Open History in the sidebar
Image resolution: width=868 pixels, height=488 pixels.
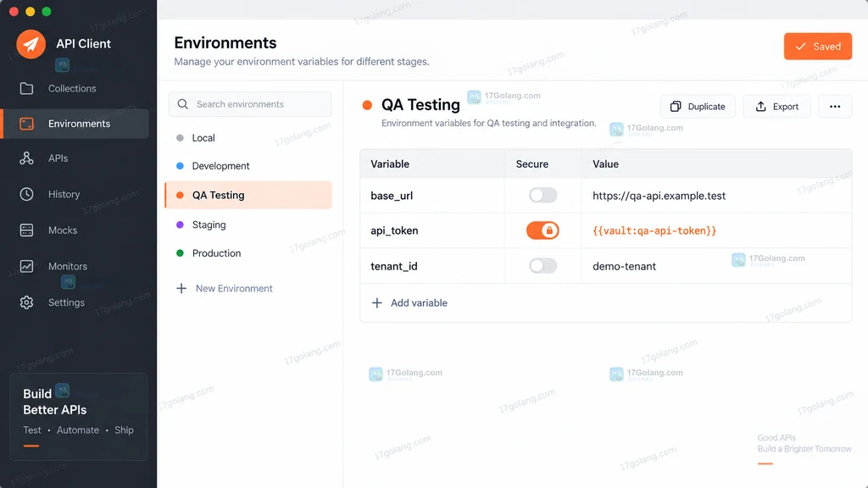click(64, 194)
